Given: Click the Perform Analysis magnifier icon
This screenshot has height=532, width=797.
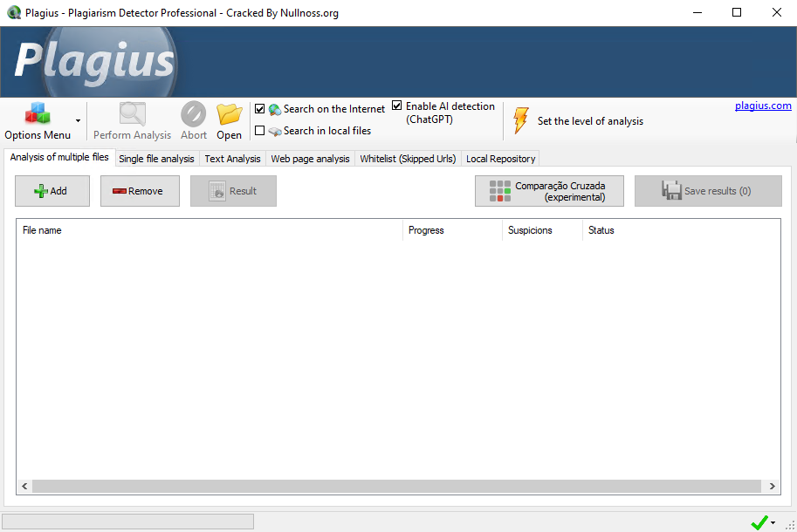Looking at the screenshot, I should click(x=132, y=113).
